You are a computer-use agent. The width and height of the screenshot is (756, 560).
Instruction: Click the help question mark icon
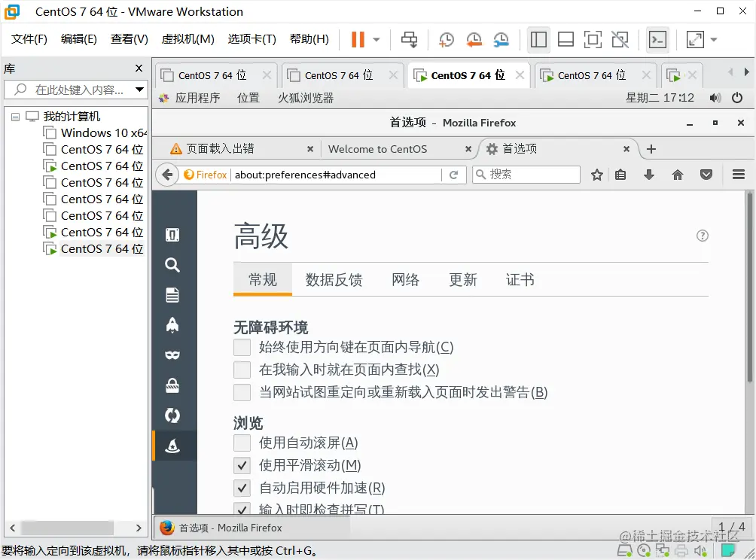click(703, 236)
